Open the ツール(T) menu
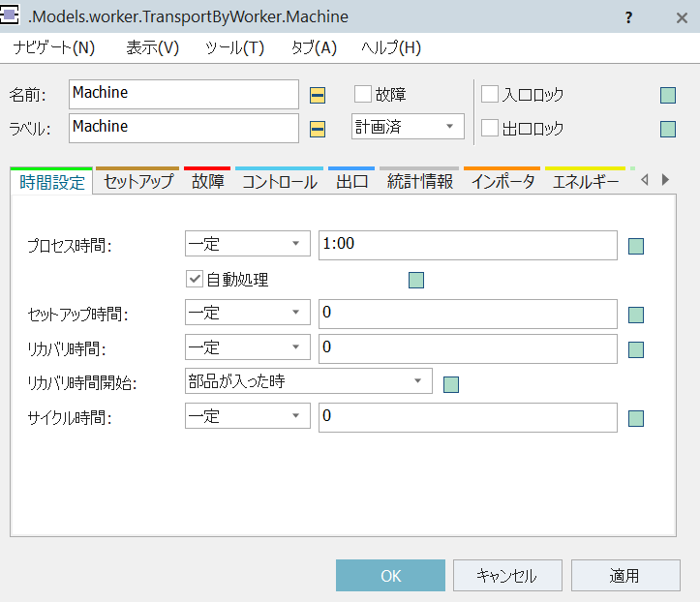Viewport: 700px width, 602px height. pos(235,47)
